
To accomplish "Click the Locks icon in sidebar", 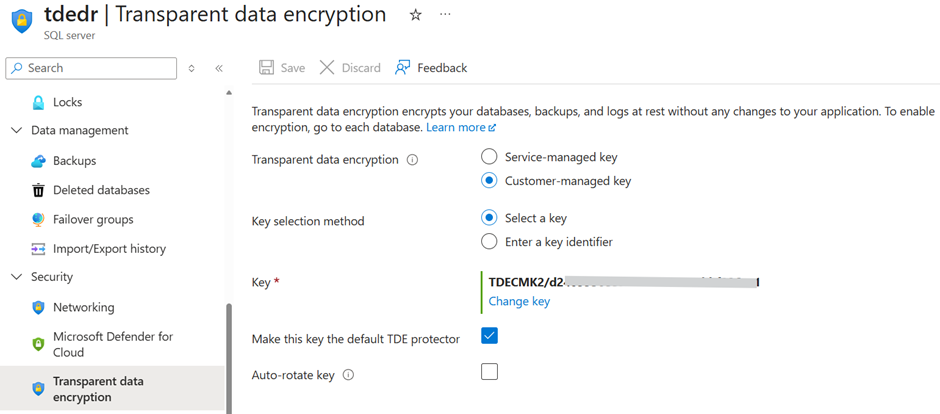I will click(38, 102).
